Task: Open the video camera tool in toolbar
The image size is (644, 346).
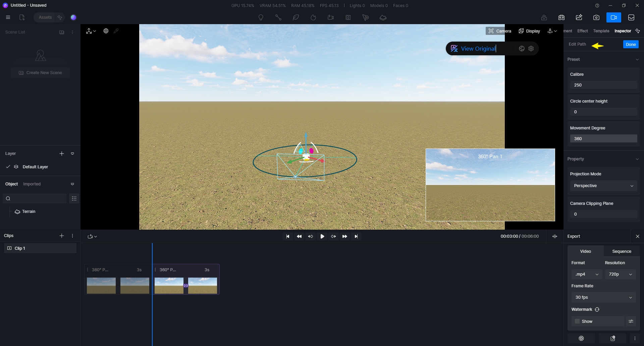Action: click(613, 17)
